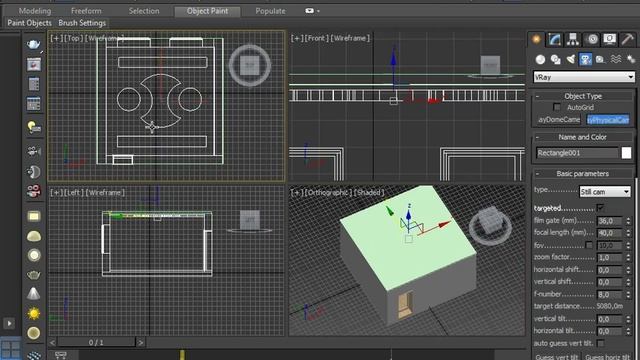Image resolution: width=640 pixels, height=360 pixels.
Task: Click the Top viewport Wireframe label
Action: (x=104, y=38)
